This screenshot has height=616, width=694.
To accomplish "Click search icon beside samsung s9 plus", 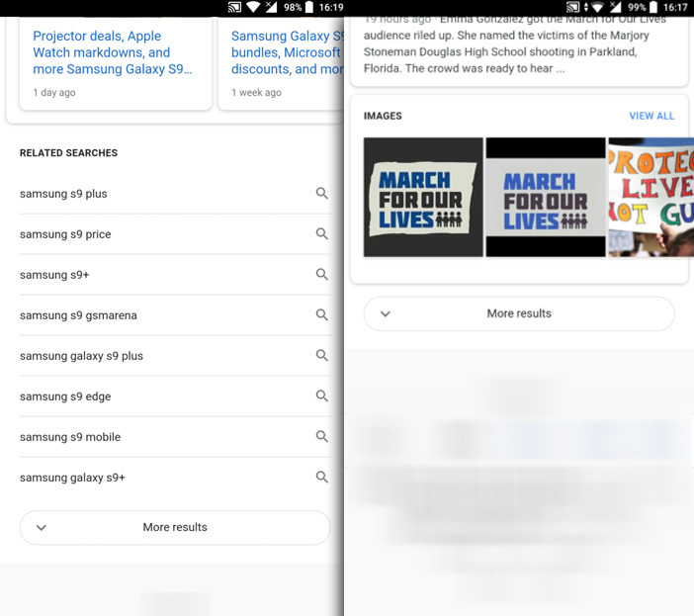I will pyautogui.click(x=321, y=194).
